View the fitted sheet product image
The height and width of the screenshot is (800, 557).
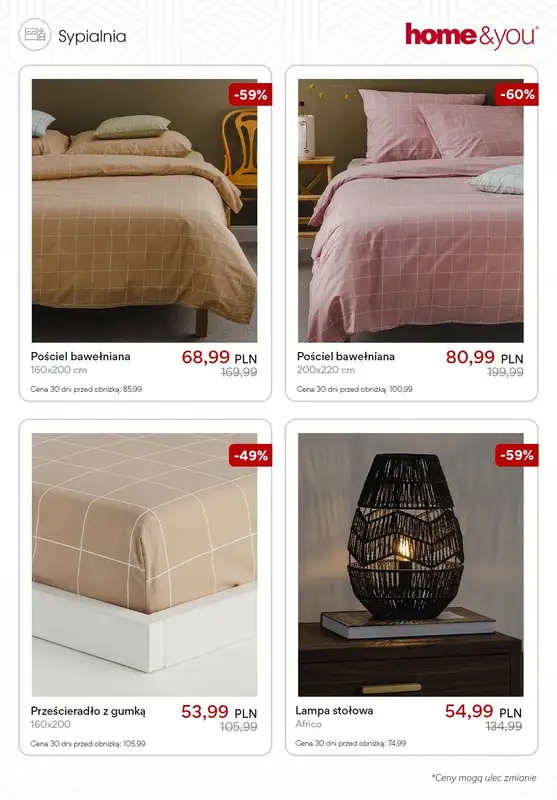(x=144, y=565)
